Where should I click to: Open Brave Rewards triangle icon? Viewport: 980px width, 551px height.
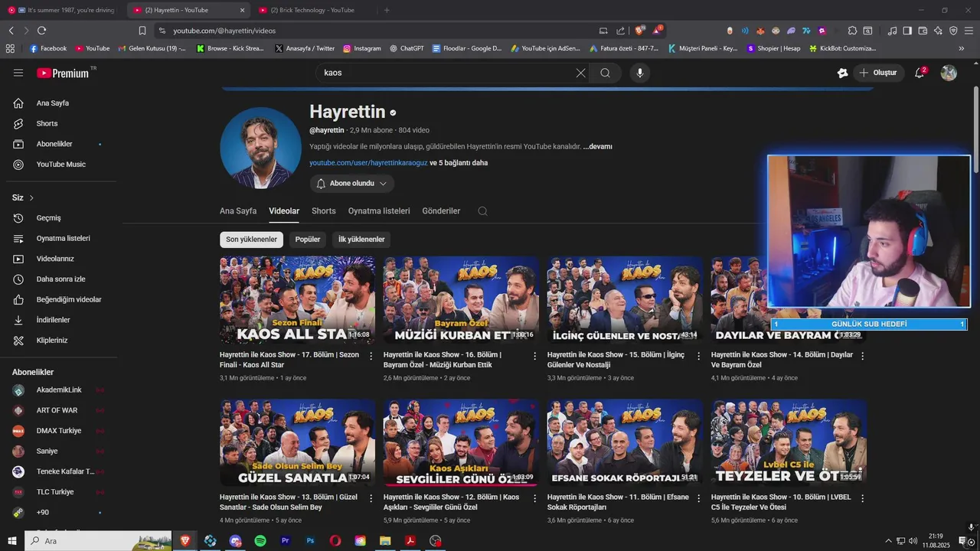pos(658,31)
